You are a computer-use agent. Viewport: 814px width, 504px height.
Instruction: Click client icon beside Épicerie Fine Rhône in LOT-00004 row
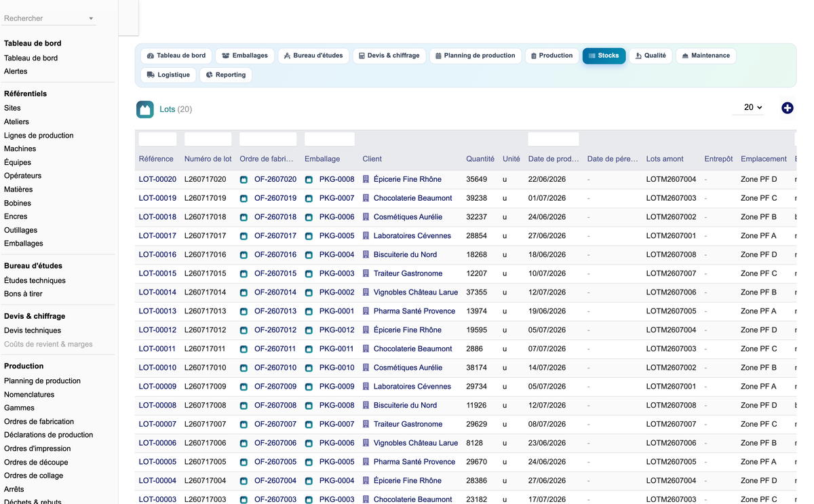tap(366, 480)
